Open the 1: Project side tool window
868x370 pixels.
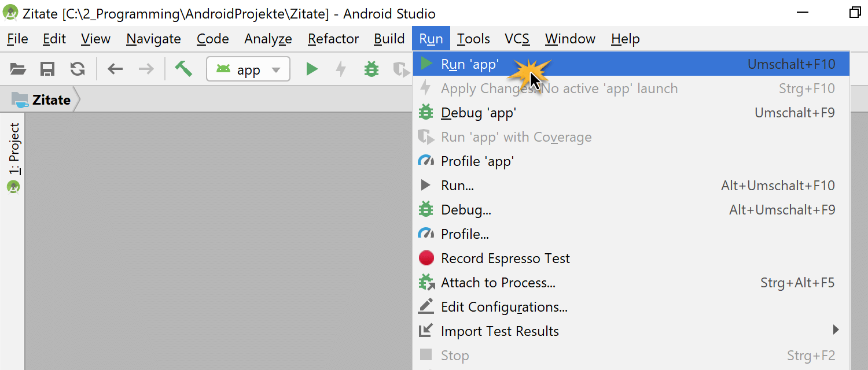tap(14, 149)
